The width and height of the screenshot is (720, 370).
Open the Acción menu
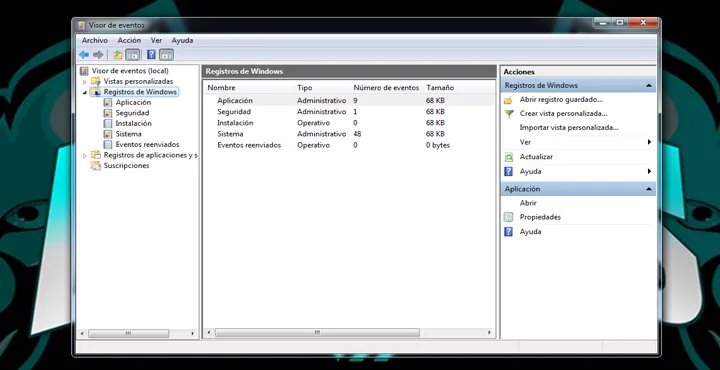click(x=129, y=40)
